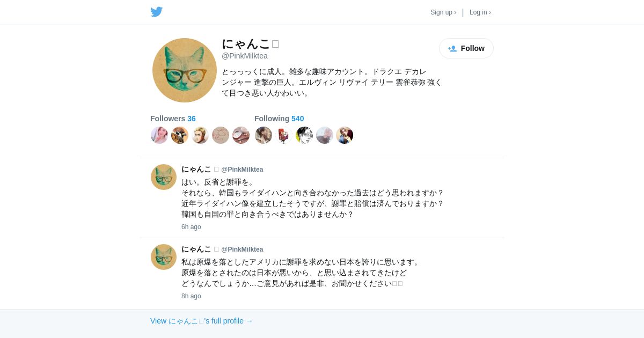Image resolution: width=644 pixels, height=338 pixels.
Task: Select the first following avatar
Action: tap(264, 135)
